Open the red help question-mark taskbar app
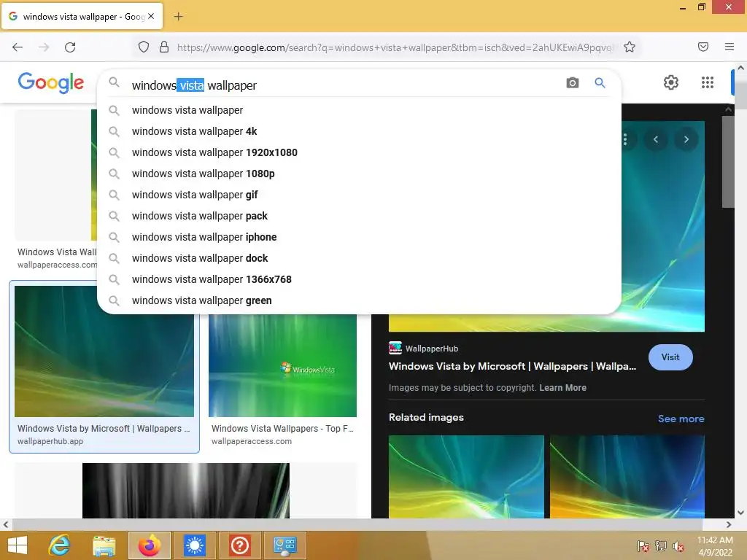This screenshot has width=747, height=560. point(239,545)
